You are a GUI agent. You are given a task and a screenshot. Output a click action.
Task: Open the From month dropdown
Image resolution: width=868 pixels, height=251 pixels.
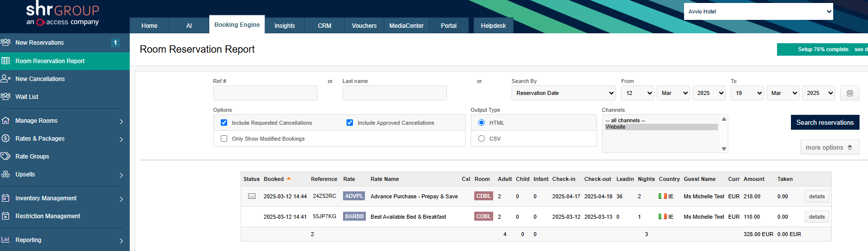pyautogui.click(x=673, y=93)
